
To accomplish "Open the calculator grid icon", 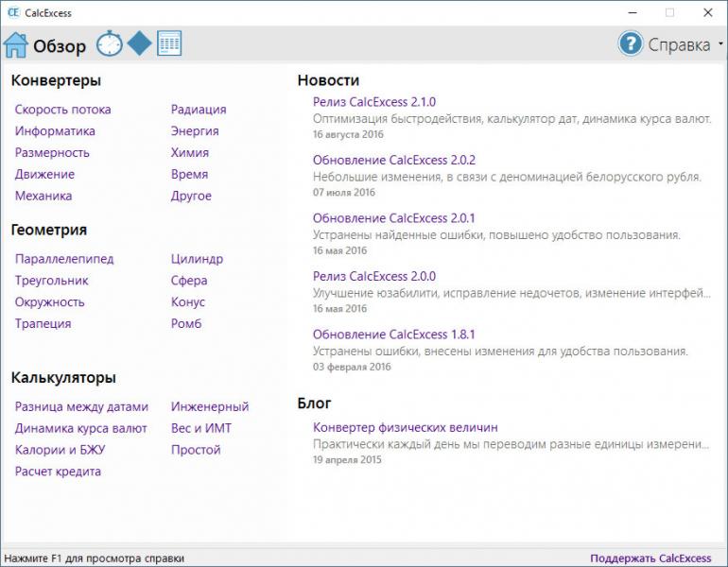I will [x=169, y=43].
